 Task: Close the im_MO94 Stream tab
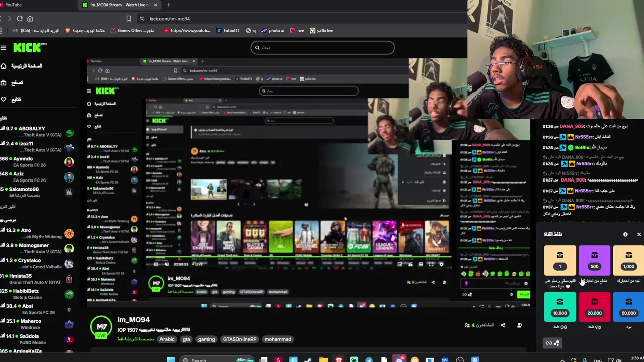click(155, 5)
